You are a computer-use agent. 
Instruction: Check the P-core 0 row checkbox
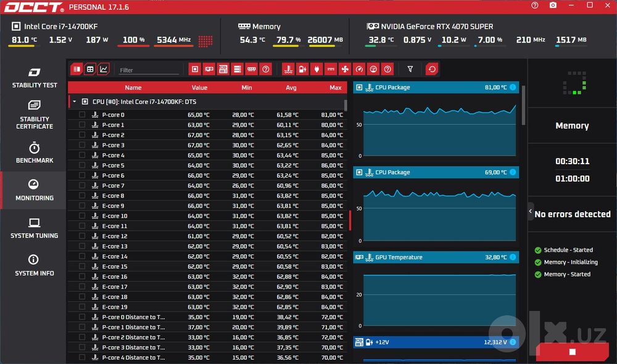click(82, 115)
